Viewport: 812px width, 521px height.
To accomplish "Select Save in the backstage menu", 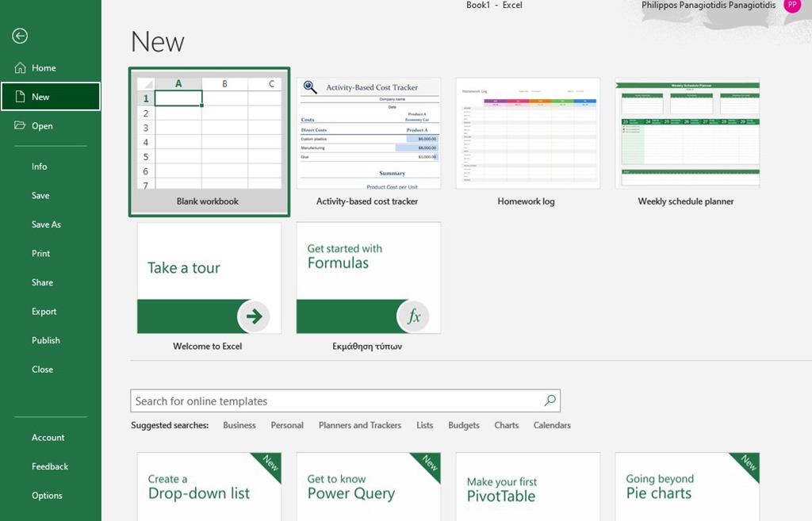I will 40,195.
